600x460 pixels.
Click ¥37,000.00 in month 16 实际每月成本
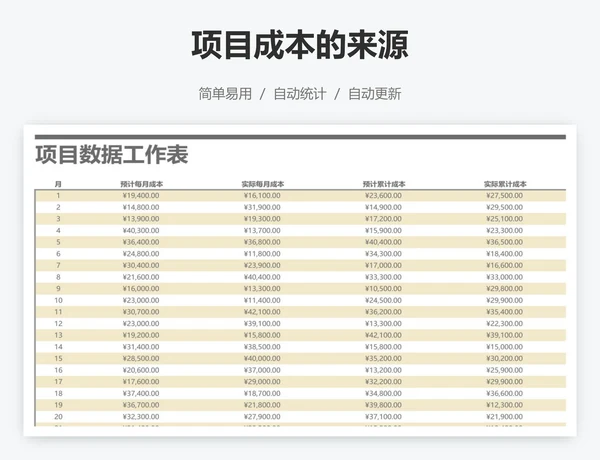point(262,370)
